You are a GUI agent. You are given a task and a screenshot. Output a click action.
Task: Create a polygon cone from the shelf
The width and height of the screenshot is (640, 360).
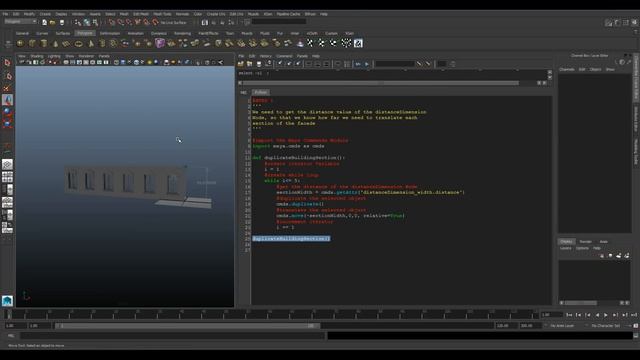[56, 43]
